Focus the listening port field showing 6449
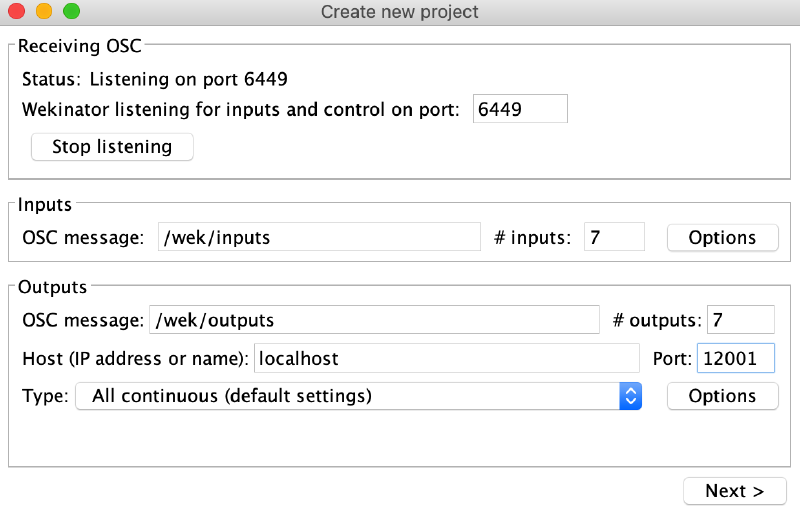 [520, 108]
